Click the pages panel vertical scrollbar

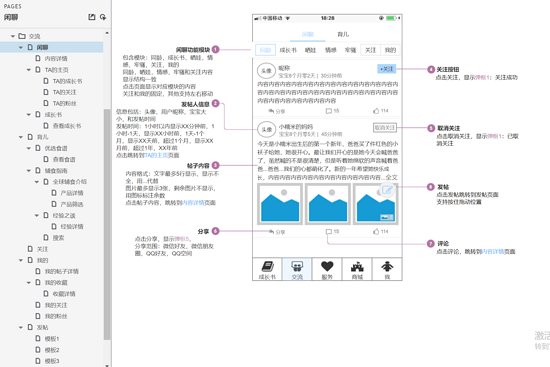pos(107,224)
